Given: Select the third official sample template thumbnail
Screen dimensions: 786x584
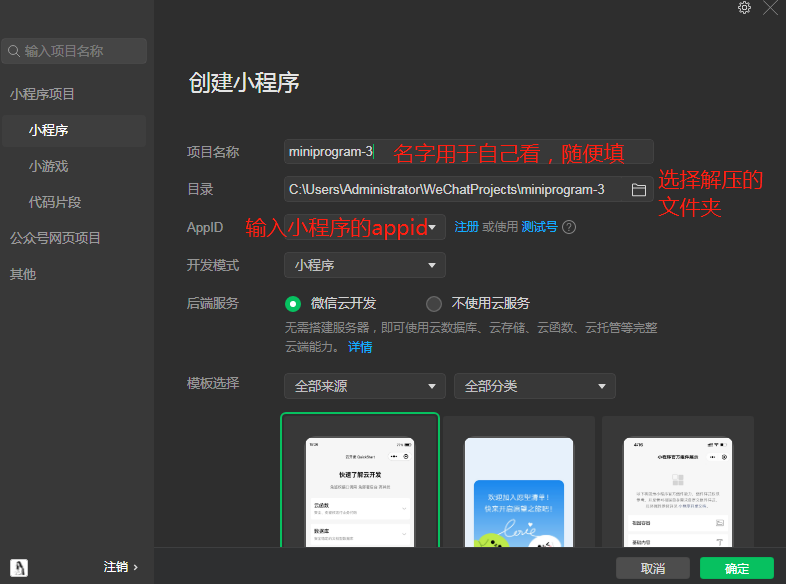Looking at the screenshot, I should click(x=678, y=481).
